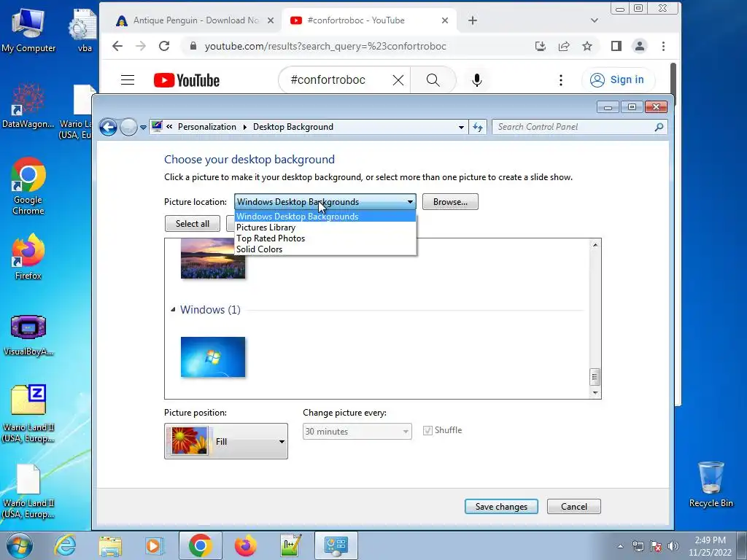Go back in Control Panel window

click(109, 127)
